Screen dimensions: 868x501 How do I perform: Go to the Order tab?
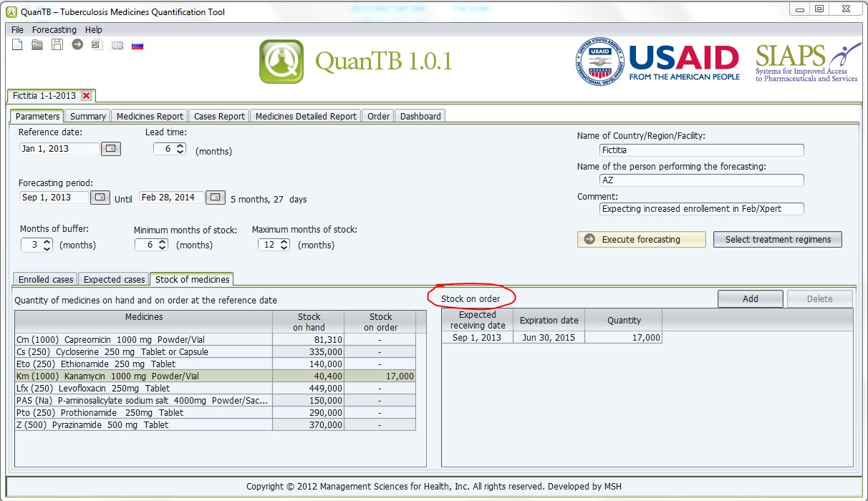coord(379,116)
